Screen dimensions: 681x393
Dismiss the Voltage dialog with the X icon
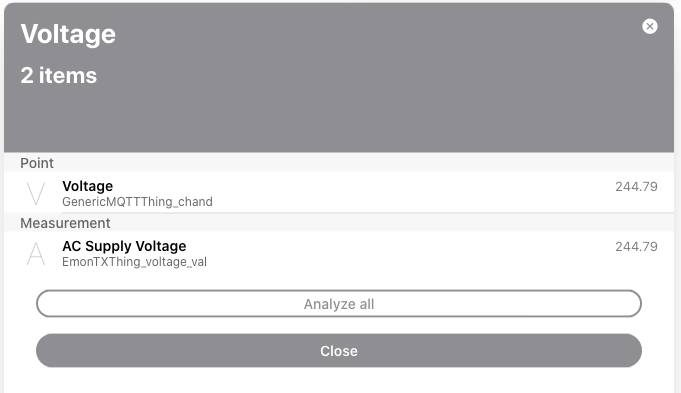[x=649, y=26]
